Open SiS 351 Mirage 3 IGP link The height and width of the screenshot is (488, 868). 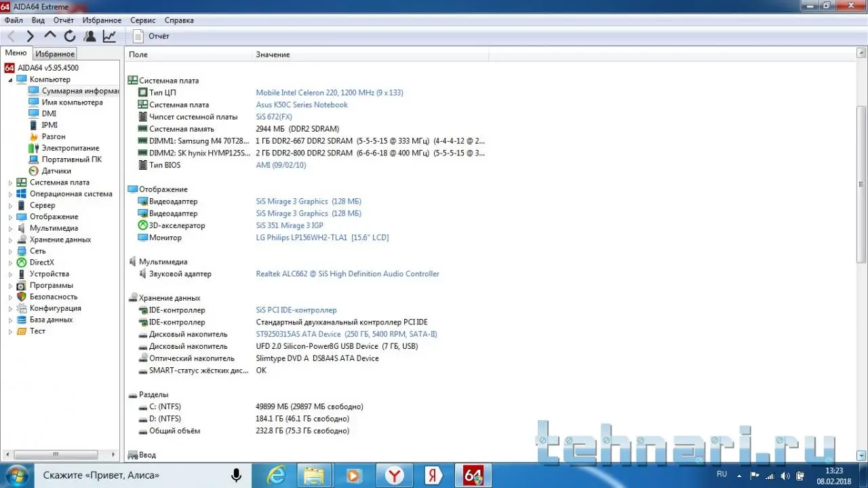tap(290, 225)
